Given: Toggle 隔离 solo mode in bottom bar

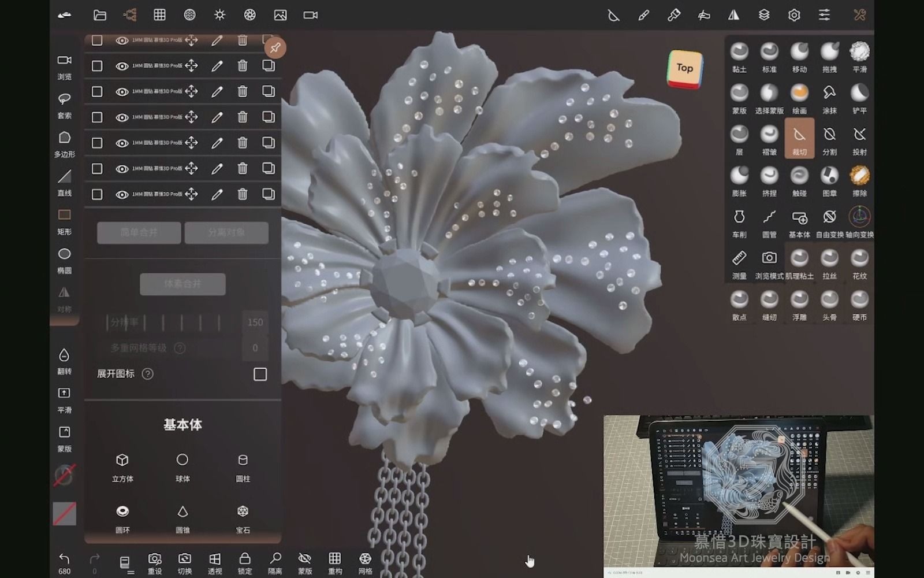Looking at the screenshot, I should tap(275, 564).
